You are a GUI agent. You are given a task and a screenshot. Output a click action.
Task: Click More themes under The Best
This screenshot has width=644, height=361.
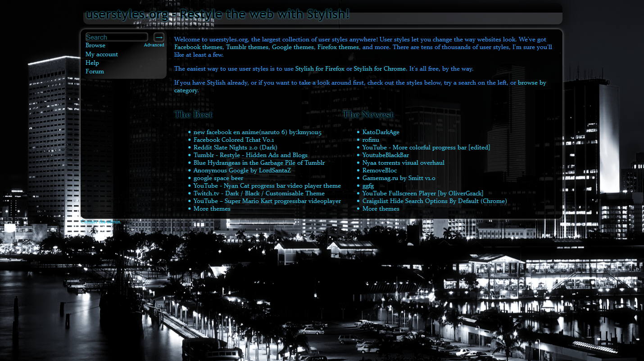[212, 209]
